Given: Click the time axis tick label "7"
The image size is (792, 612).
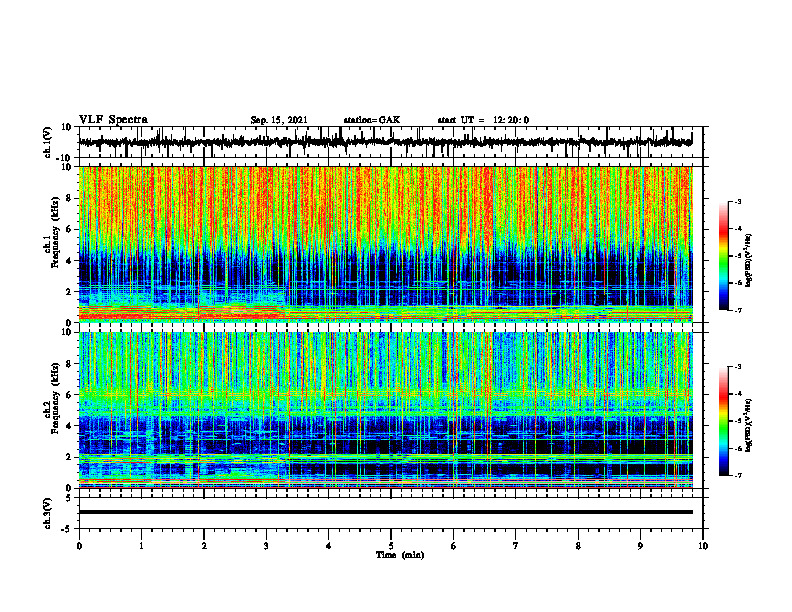Looking at the screenshot, I should coord(516,546).
